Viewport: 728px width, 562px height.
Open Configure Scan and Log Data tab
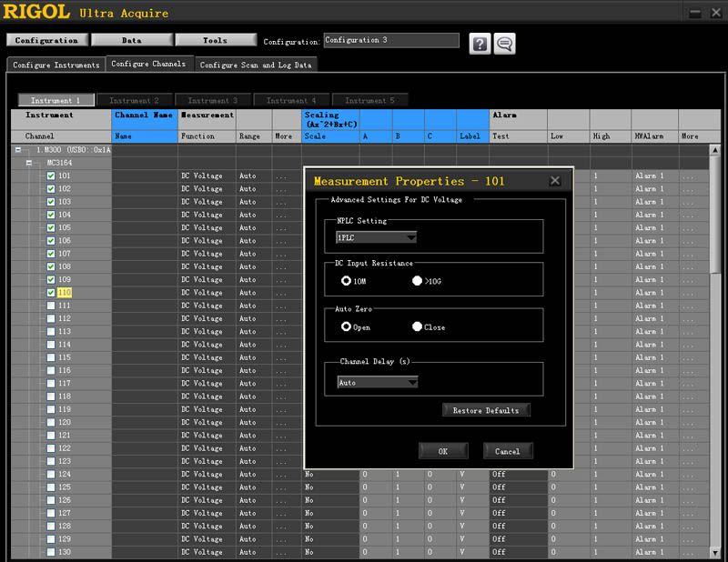pos(255,65)
